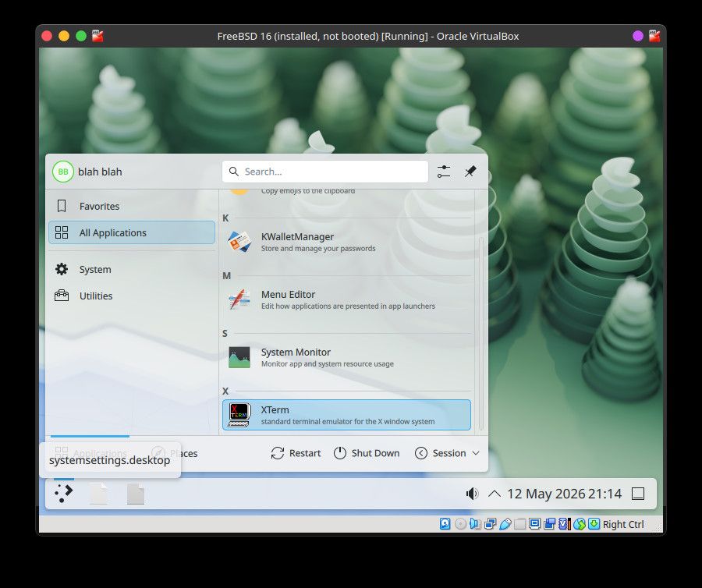Click the blah blah username label
702x588 pixels.
tap(100, 172)
